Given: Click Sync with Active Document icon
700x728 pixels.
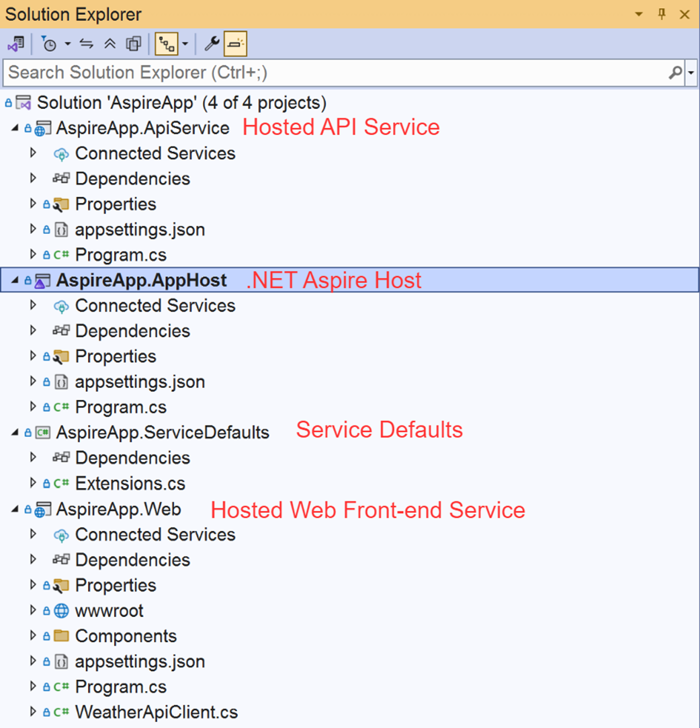Looking at the screenshot, I should (x=86, y=44).
